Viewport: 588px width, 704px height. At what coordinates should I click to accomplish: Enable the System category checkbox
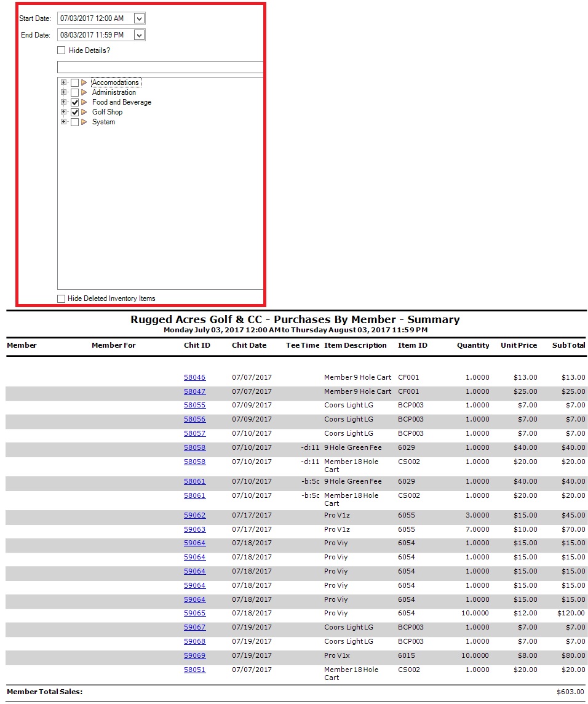74,122
